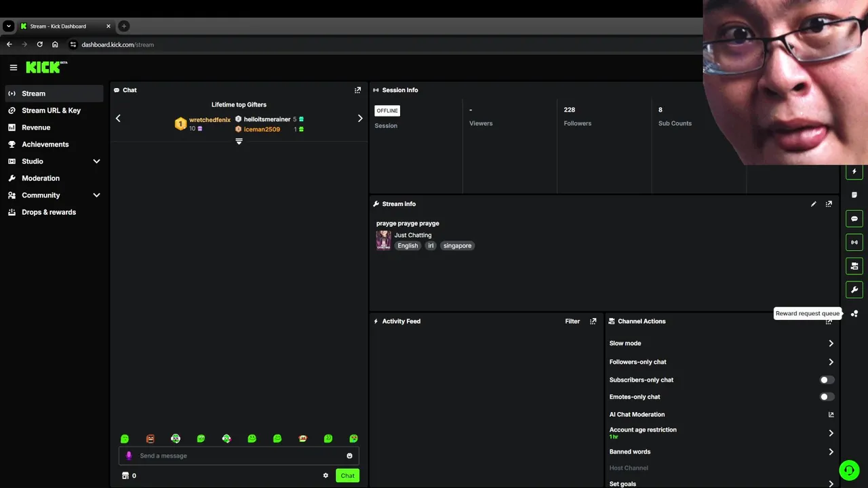Viewport: 868px width, 488px height.
Task: Open helloitsmerainer gifter profile
Action: [x=267, y=119]
